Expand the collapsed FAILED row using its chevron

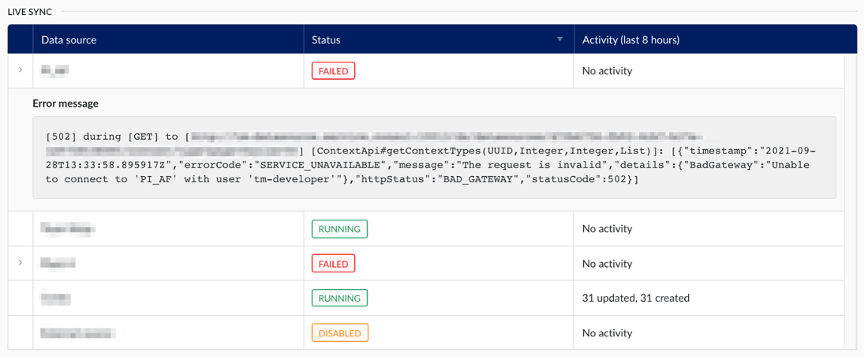20,263
